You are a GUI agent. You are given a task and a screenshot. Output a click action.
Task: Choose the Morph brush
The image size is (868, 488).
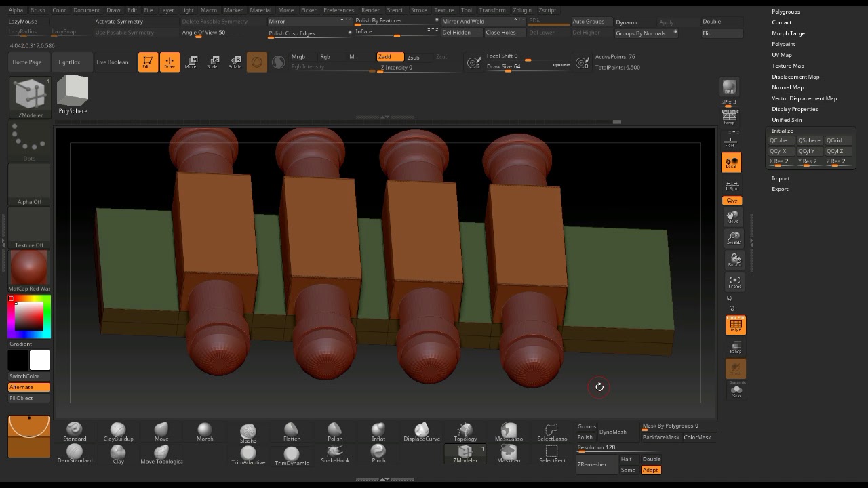pos(205,432)
